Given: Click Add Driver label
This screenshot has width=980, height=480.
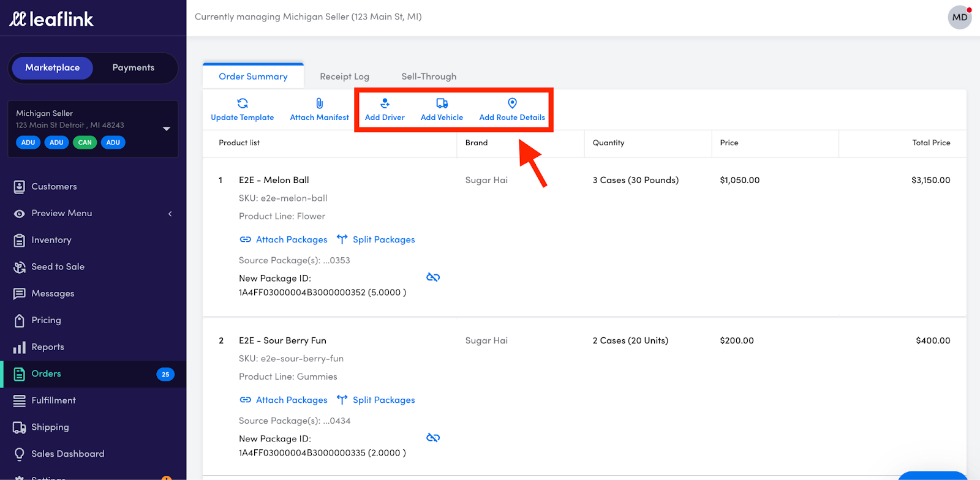Looking at the screenshot, I should [x=385, y=118].
